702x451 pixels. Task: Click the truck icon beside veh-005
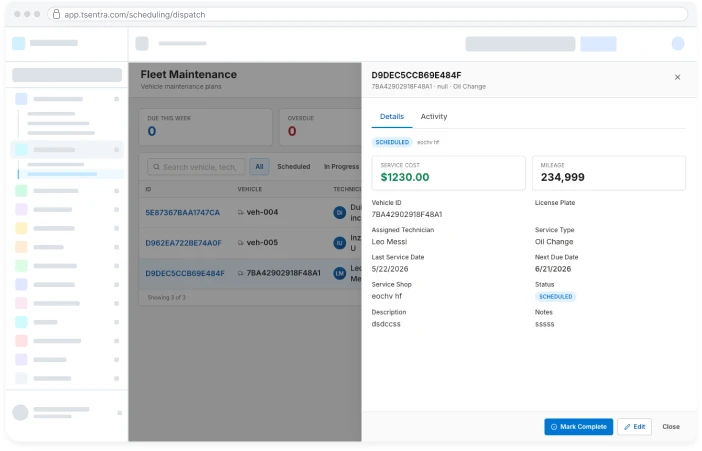coord(241,243)
